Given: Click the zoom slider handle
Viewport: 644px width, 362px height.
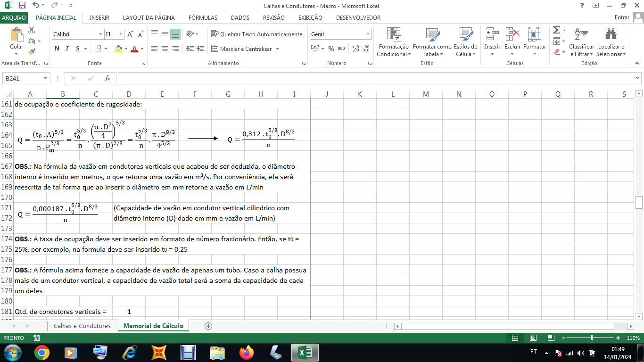Looking at the screenshot, I should tap(592, 338).
